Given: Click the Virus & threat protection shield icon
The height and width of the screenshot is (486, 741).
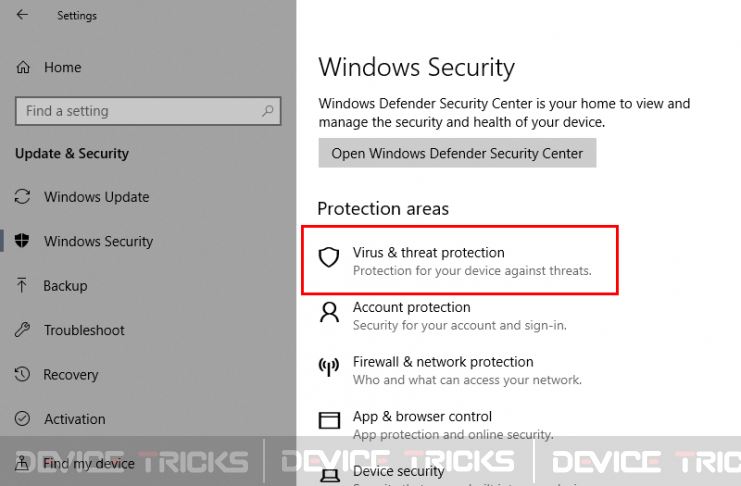Looking at the screenshot, I should (x=329, y=258).
